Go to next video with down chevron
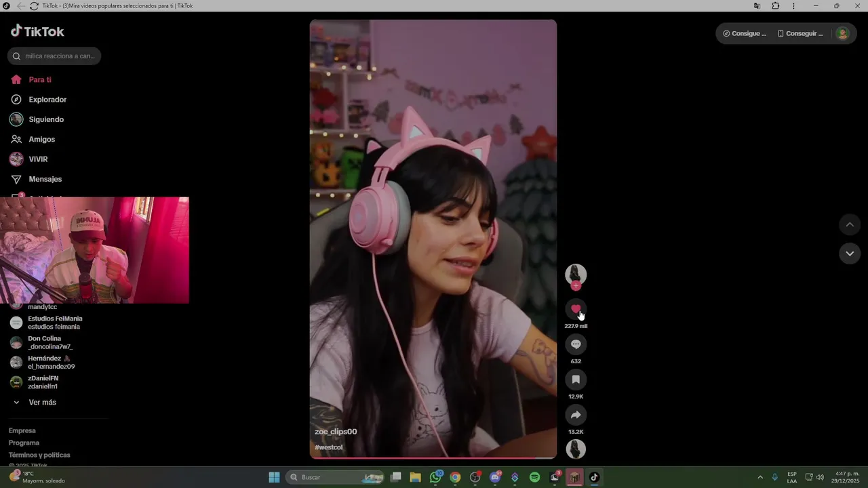This screenshot has height=488, width=868. click(850, 253)
